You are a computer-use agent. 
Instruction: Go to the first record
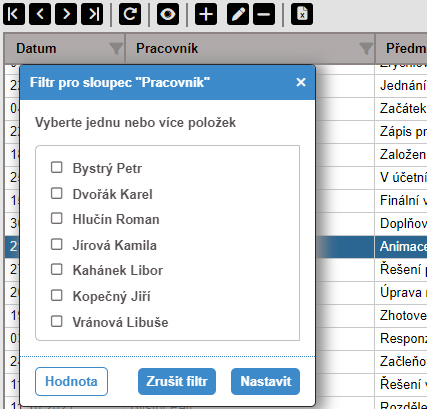(x=14, y=14)
